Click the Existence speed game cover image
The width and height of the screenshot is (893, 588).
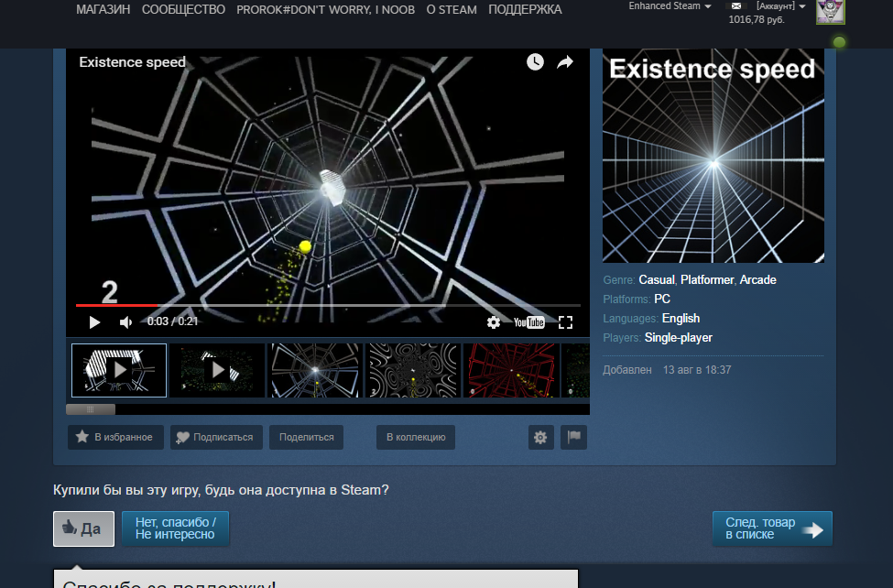click(x=713, y=156)
